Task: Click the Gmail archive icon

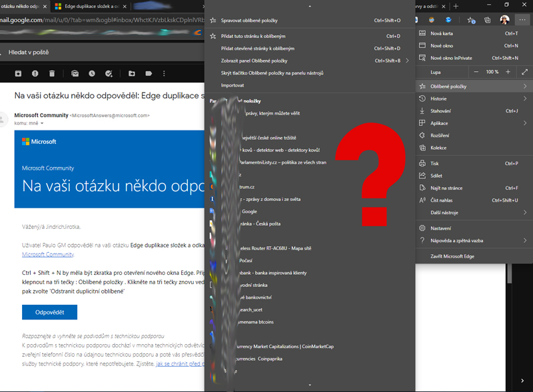Action: [18, 73]
